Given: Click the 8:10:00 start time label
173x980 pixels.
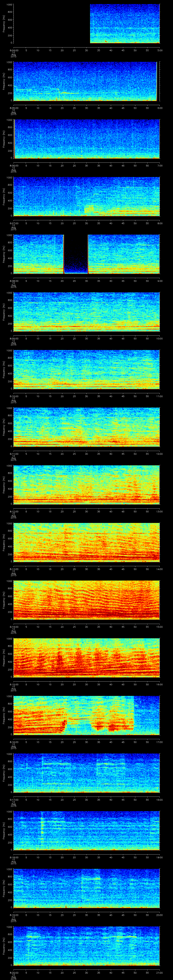Looking at the screenshot, I should click(14, 396).
